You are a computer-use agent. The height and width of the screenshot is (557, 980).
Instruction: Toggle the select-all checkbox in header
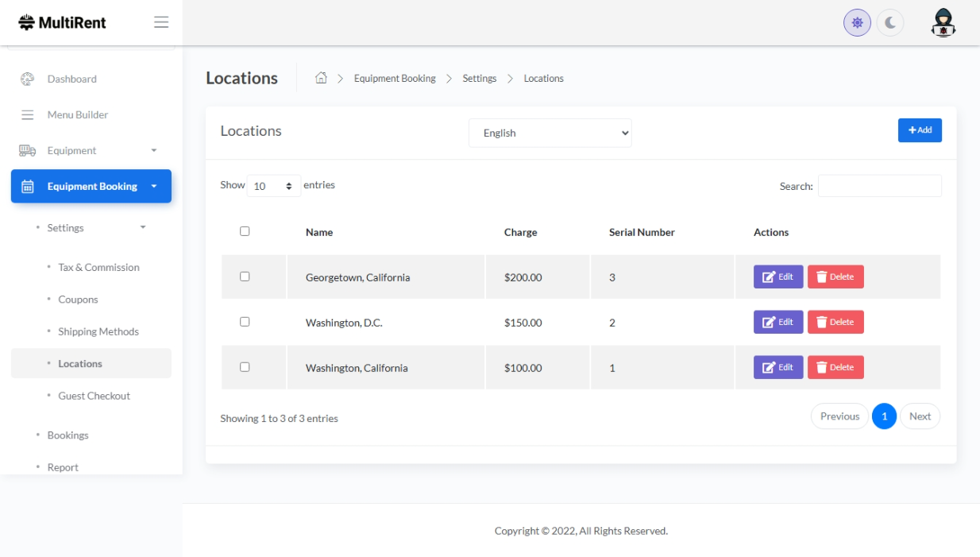(x=245, y=231)
